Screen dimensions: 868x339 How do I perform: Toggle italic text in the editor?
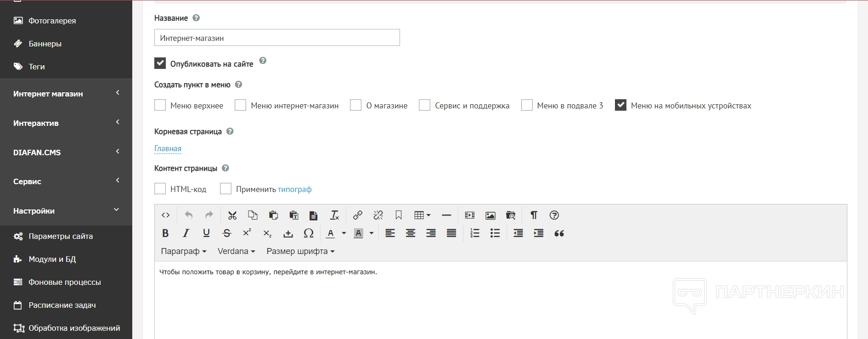click(x=186, y=233)
